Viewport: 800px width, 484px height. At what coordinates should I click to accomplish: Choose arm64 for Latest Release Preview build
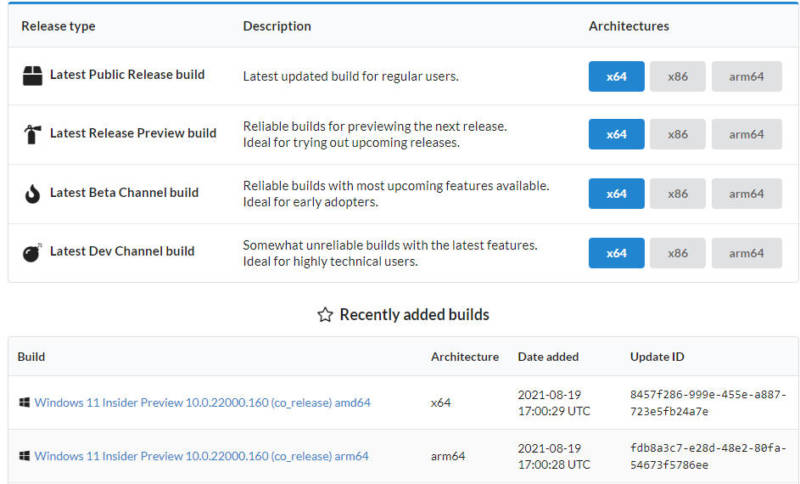[x=746, y=134]
